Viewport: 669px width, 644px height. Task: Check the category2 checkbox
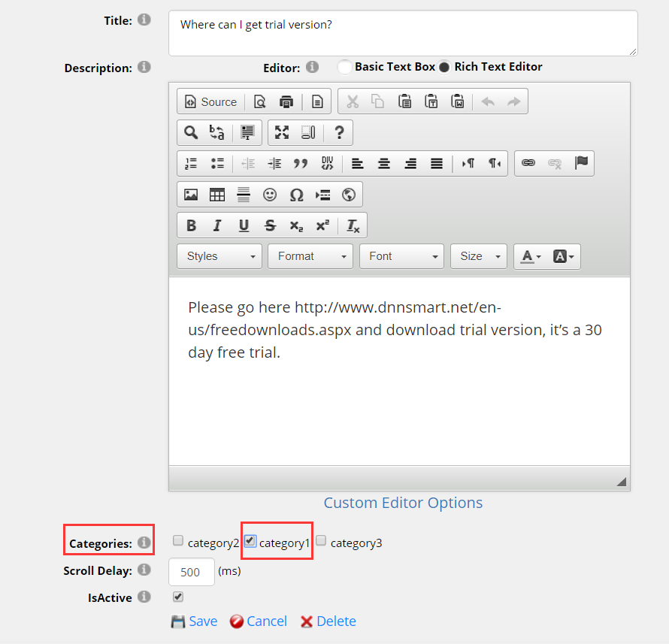(178, 541)
